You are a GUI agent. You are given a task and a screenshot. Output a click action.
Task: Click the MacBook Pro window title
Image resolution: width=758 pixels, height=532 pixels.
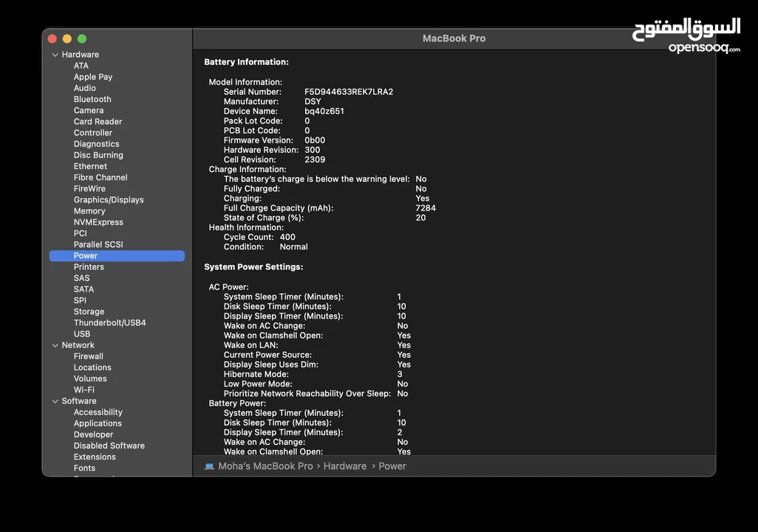tap(454, 38)
